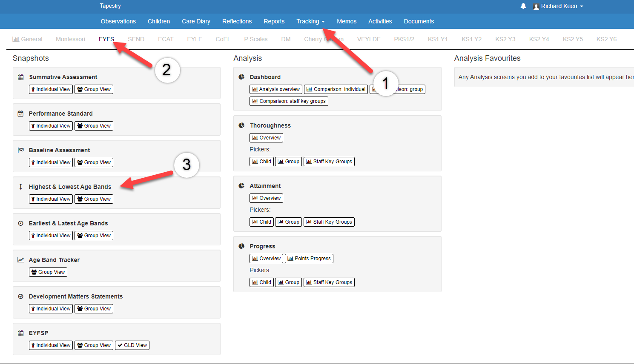Open the Observations menu
This screenshot has width=634, height=364.
tap(118, 21)
